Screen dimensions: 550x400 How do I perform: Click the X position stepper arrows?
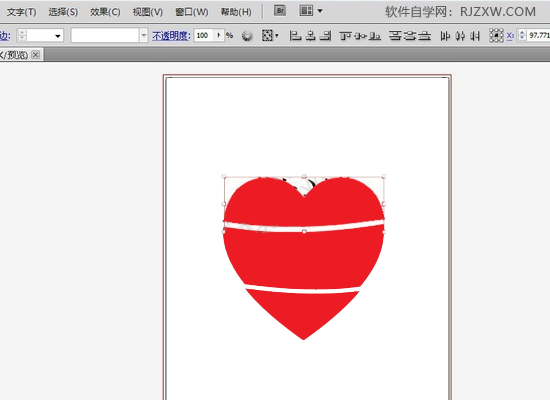522,35
